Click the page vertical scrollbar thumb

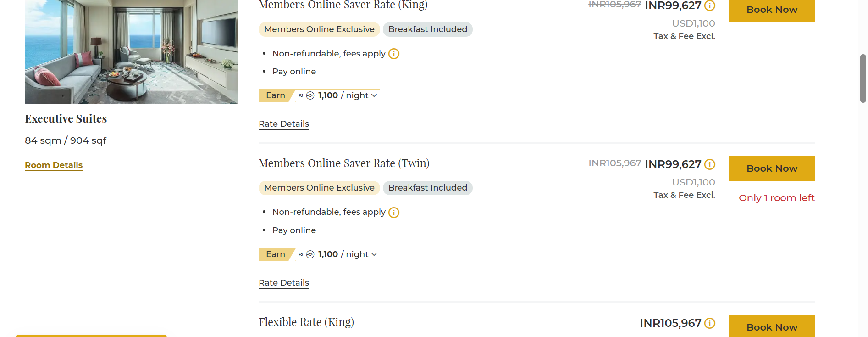point(863,78)
